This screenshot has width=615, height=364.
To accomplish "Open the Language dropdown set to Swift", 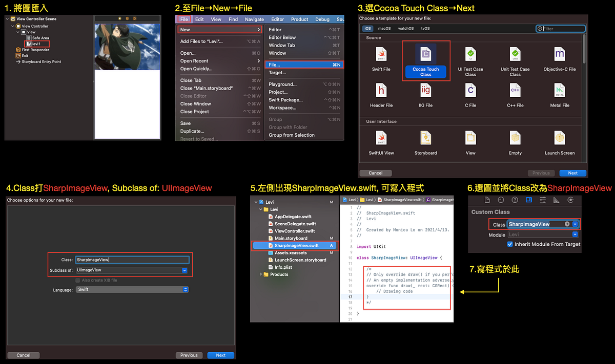I will [x=132, y=289].
